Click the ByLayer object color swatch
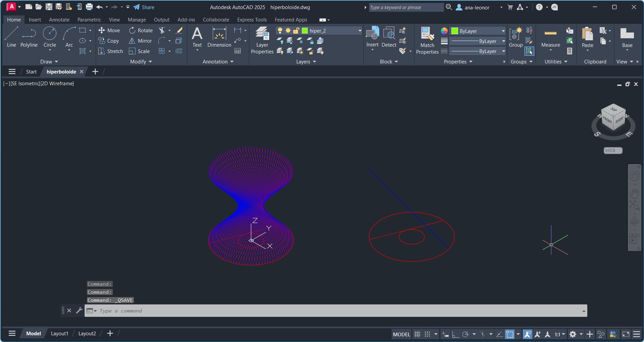The height and width of the screenshot is (342, 644). click(x=455, y=31)
